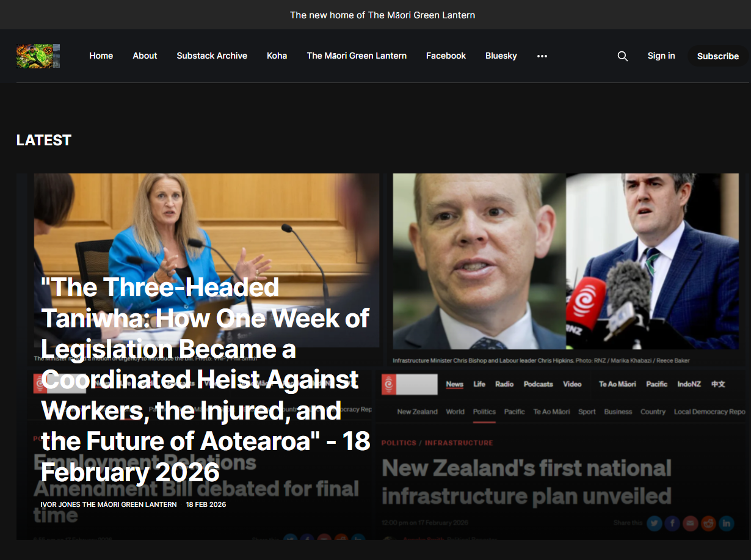Click the Facebook share icon in right card

tap(672, 523)
